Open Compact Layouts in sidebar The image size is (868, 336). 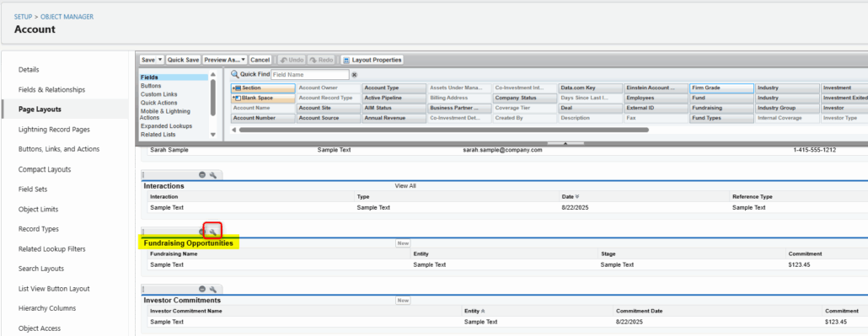45,169
